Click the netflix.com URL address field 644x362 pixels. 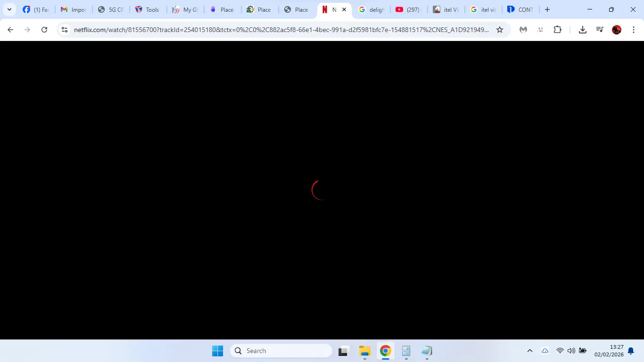281,30
